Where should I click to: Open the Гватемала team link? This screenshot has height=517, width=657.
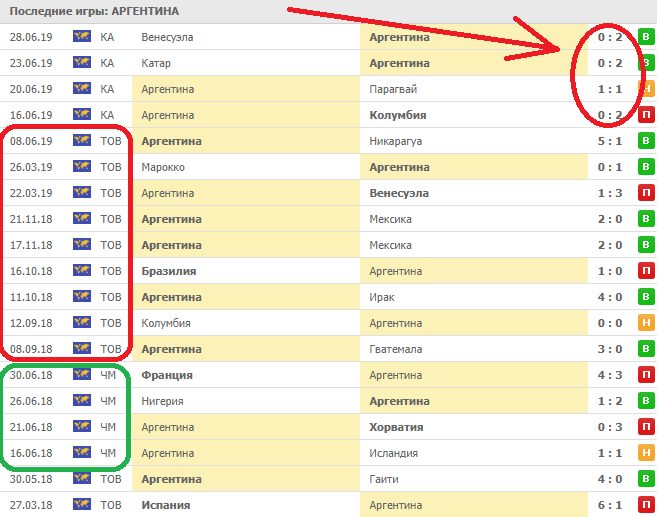(x=396, y=349)
